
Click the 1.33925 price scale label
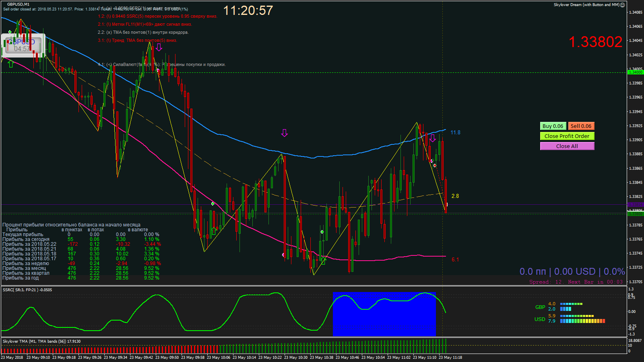click(636, 125)
